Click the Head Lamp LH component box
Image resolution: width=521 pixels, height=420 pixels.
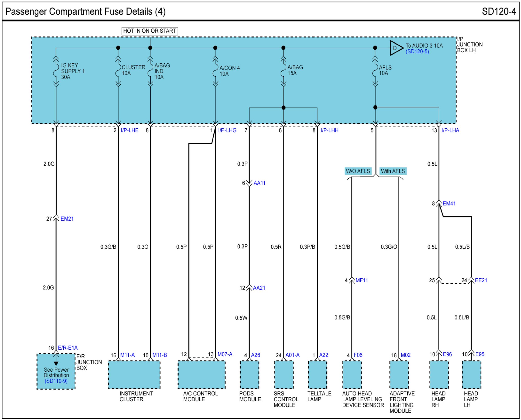(x=471, y=374)
